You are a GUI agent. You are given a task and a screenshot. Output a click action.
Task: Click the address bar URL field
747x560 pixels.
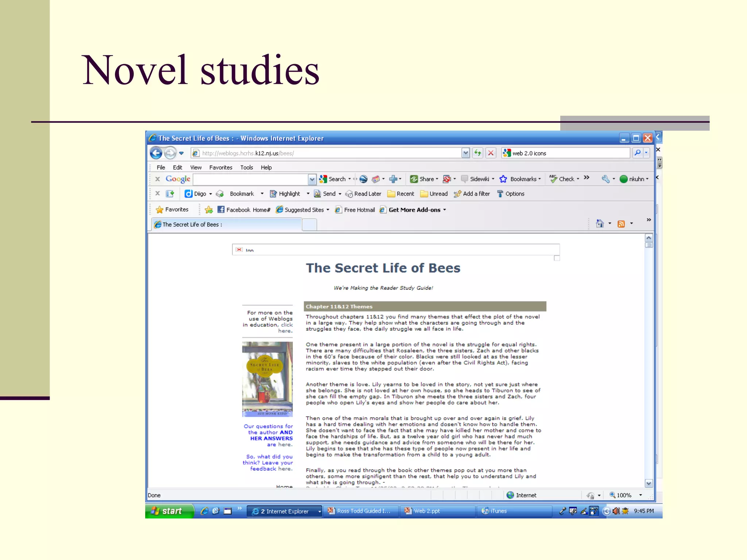point(326,153)
